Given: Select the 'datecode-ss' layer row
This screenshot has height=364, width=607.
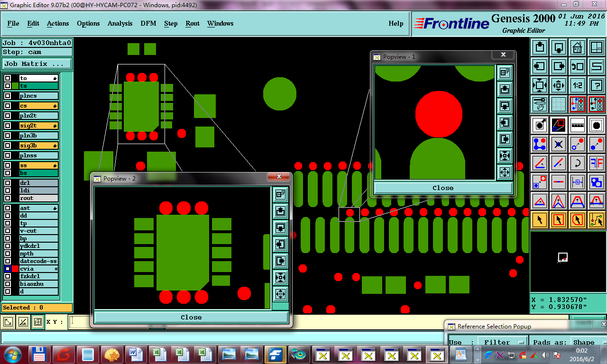Looking at the screenshot, I should (38, 261).
